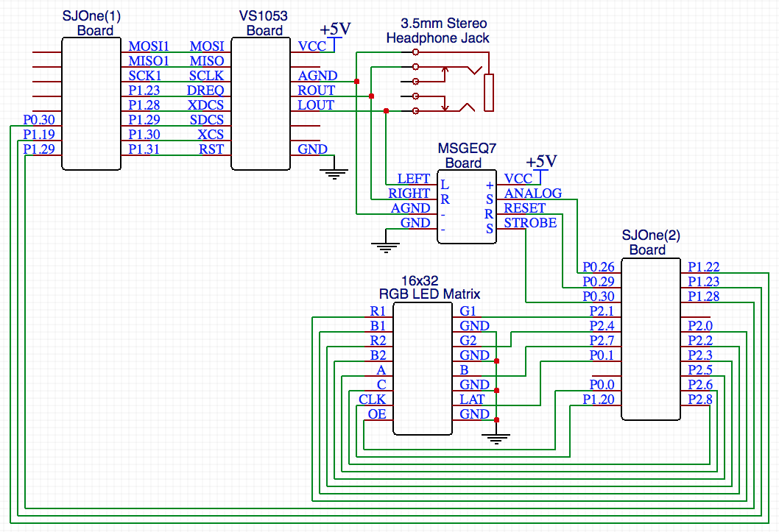Click the P2.3 pin label

point(700,355)
